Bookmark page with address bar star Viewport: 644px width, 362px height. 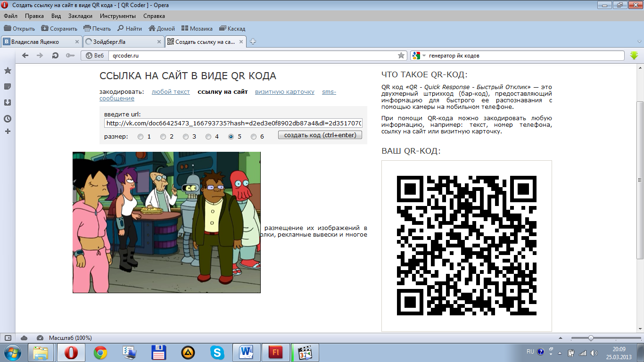401,55
